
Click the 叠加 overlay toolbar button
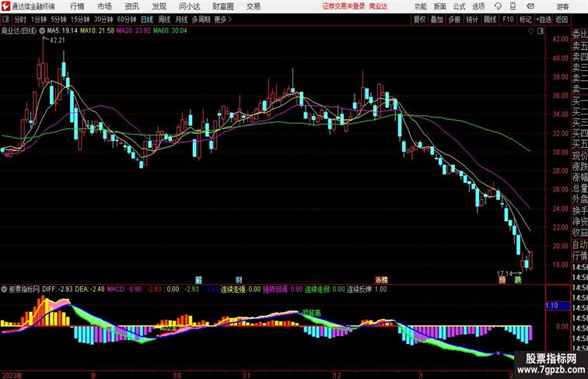(437, 19)
